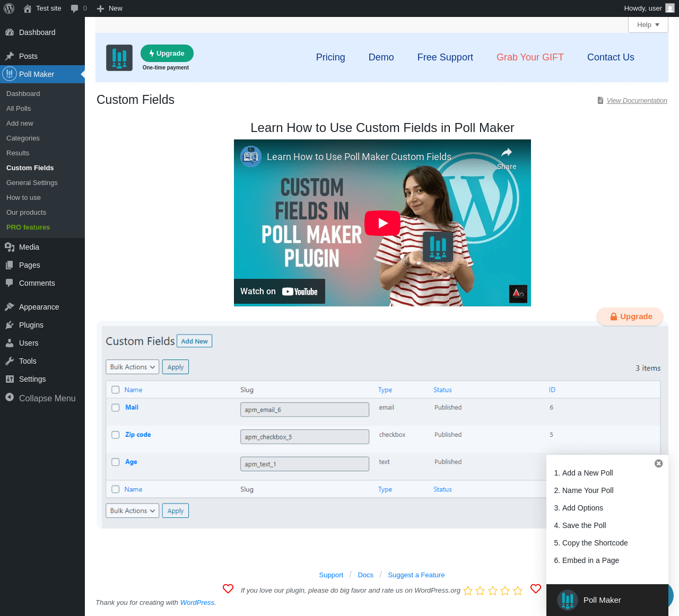The height and width of the screenshot is (616, 679).
Task: Open the Mail custom field link
Action: point(132,407)
